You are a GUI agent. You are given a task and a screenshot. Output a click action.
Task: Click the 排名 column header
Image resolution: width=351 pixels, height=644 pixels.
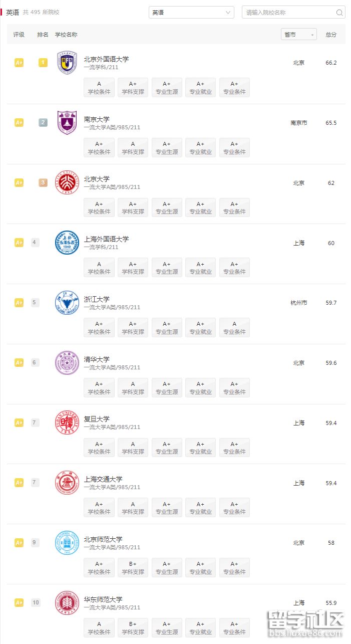[x=43, y=35]
